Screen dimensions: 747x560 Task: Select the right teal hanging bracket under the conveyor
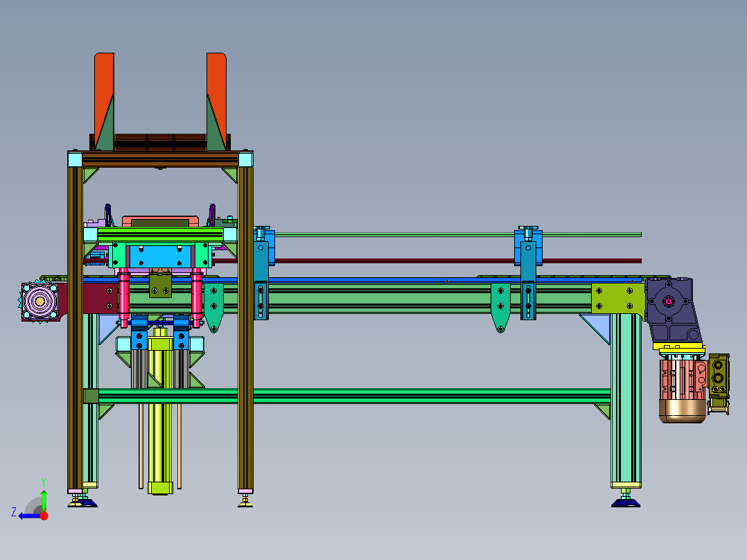[x=500, y=307]
